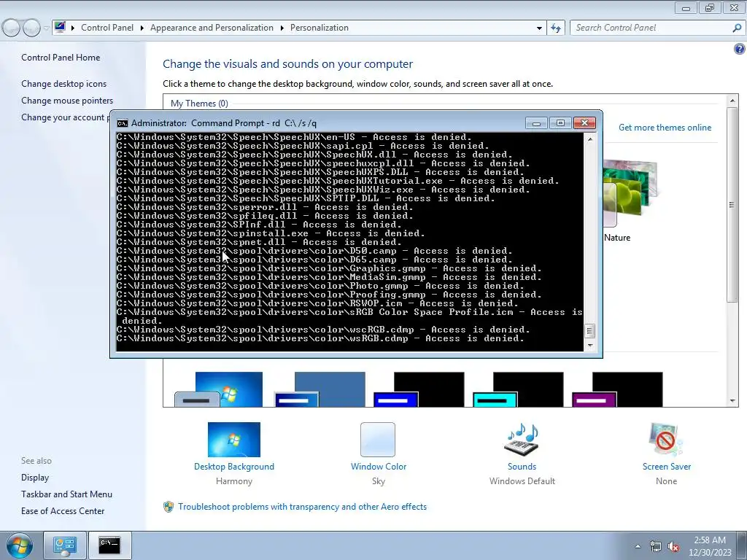Click the Back navigation arrow button
This screenshot has height=560, width=747.
pyautogui.click(x=12, y=28)
